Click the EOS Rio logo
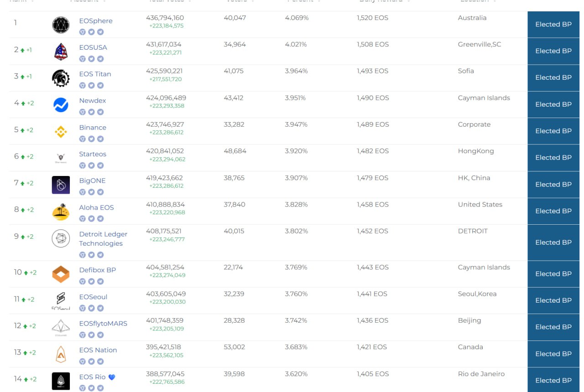584x392 pixels. coord(61,381)
